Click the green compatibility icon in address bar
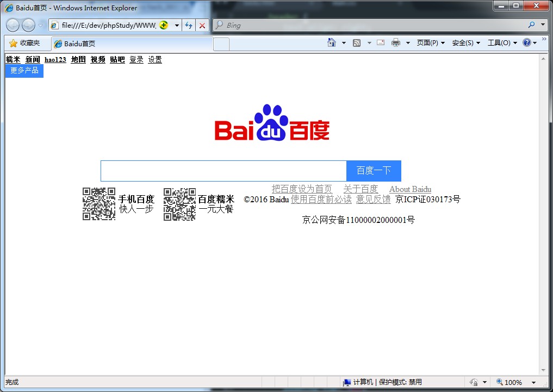 pyautogui.click(x=164, y=25)
